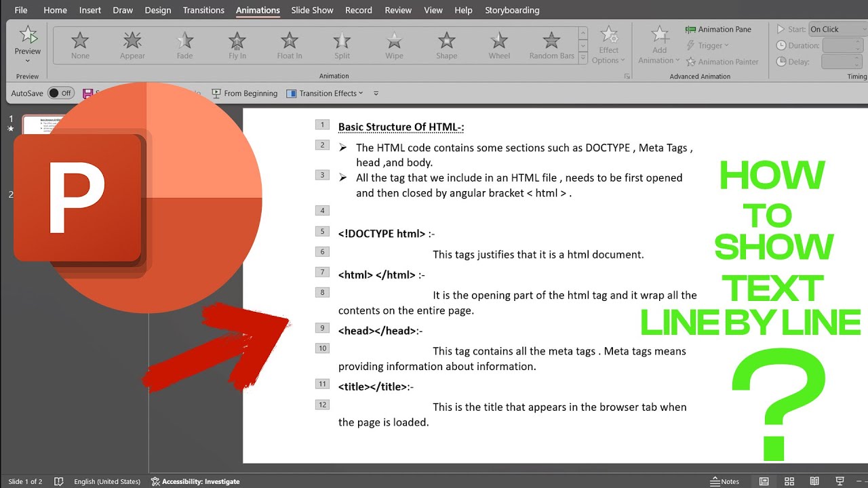The width and height of the screenshot is (868, 488).
Task: Choose the Fly In animation
Action: (237, 45)
